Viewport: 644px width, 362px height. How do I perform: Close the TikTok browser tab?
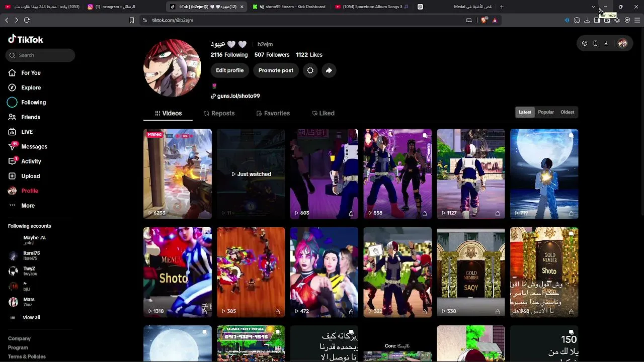(x=242, y=7)
